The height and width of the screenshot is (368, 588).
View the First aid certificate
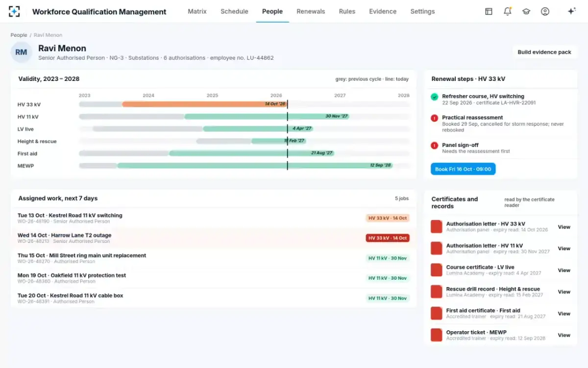pos(564,313)
